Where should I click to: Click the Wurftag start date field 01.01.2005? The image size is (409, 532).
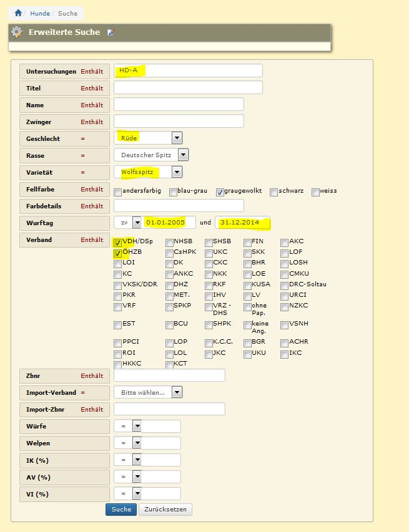[169, 222]
